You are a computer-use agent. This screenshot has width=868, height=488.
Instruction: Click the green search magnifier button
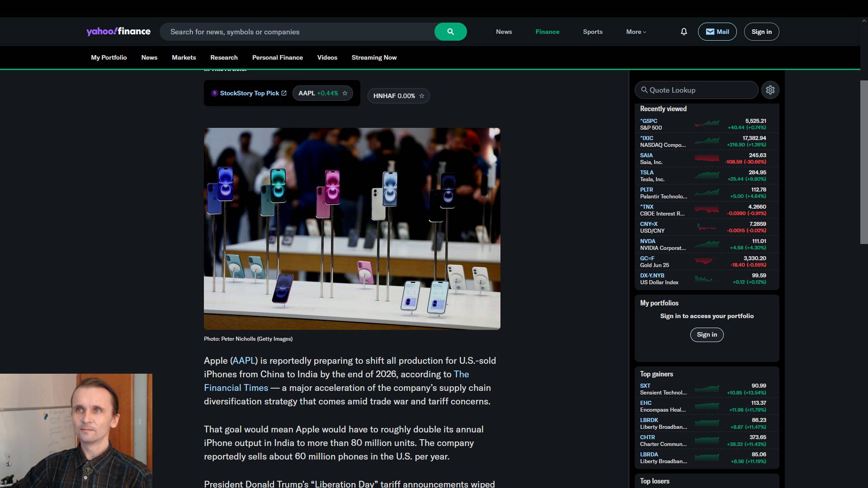tap(450, 32)
